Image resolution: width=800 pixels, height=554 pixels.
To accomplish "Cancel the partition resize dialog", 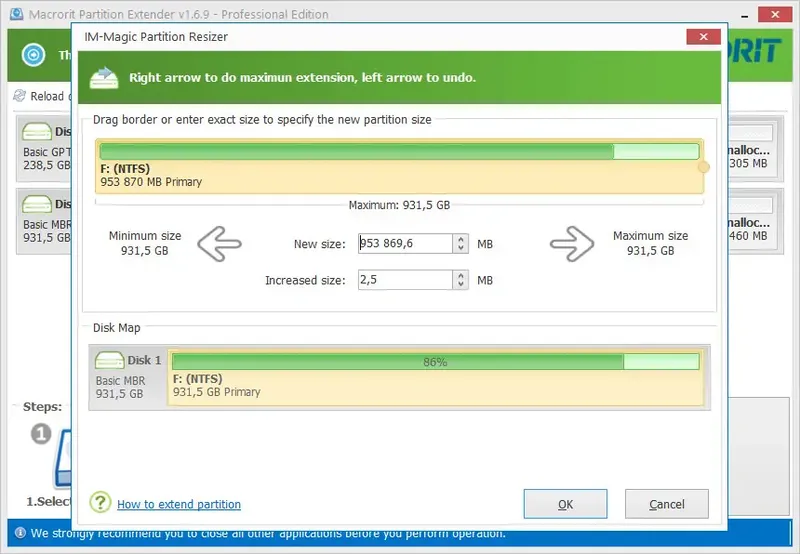I will pyautogui.click(x=666, y=504).
